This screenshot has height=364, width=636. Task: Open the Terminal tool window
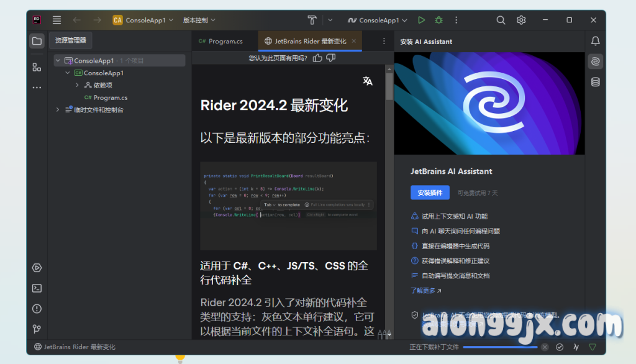[x=37, y=288]
